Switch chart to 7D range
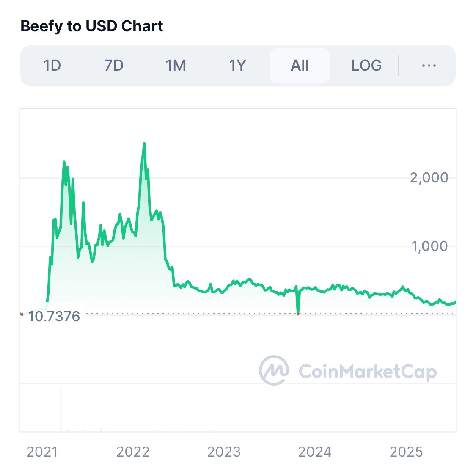Viewport: 476px width, 466px height. 114,66
